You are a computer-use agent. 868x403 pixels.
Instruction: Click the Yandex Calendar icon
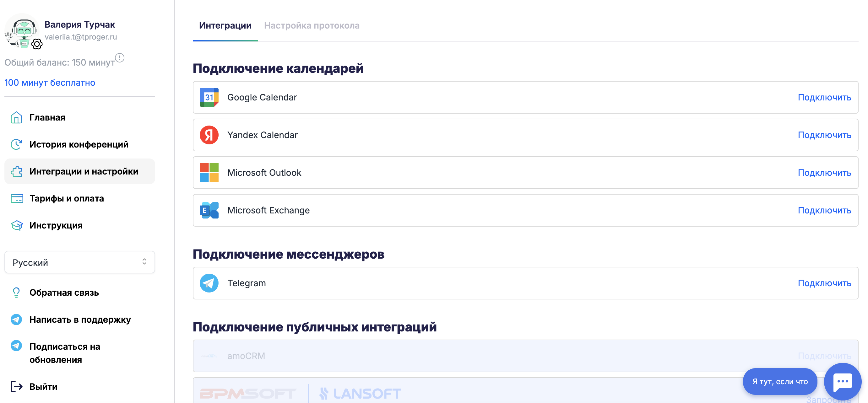pyautogui.click(x=209, y=135)
